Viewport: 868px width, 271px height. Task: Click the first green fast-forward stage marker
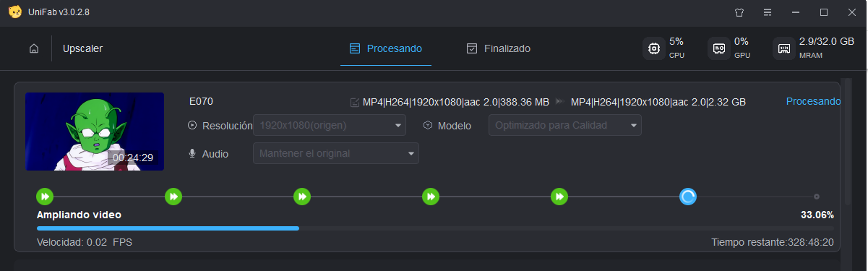[x=45, y=196]
